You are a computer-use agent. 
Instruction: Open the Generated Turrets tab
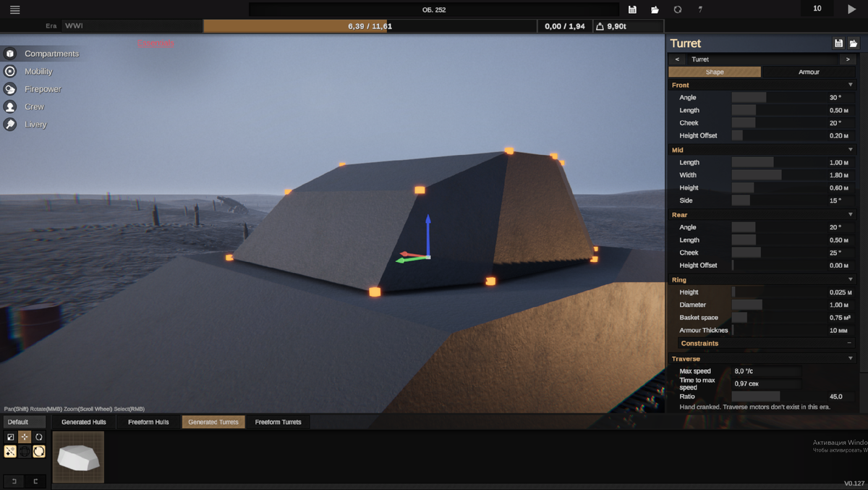click(x=213, y=422)
